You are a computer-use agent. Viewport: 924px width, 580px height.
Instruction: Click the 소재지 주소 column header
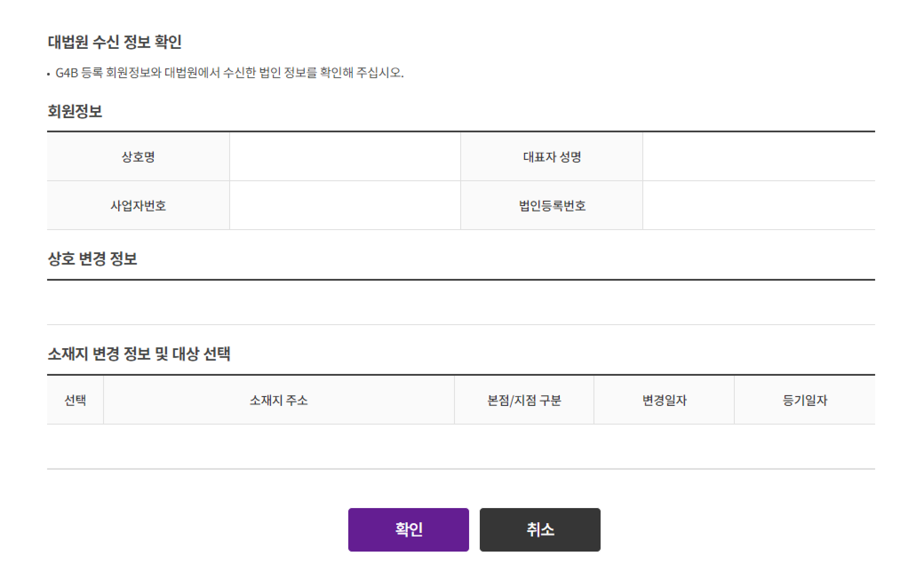click(x=278, y=400)
